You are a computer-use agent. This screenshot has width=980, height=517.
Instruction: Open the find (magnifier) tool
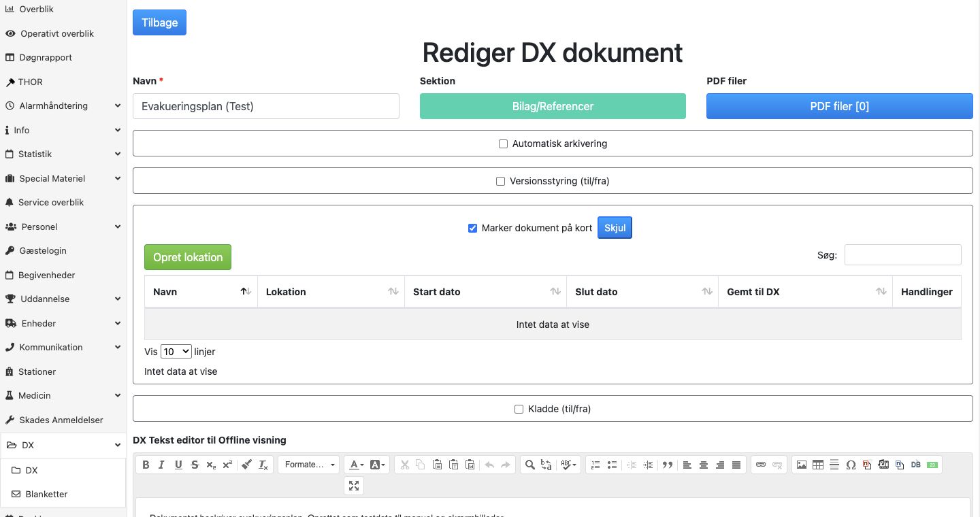pyautogui.click(x=529, y=465)
